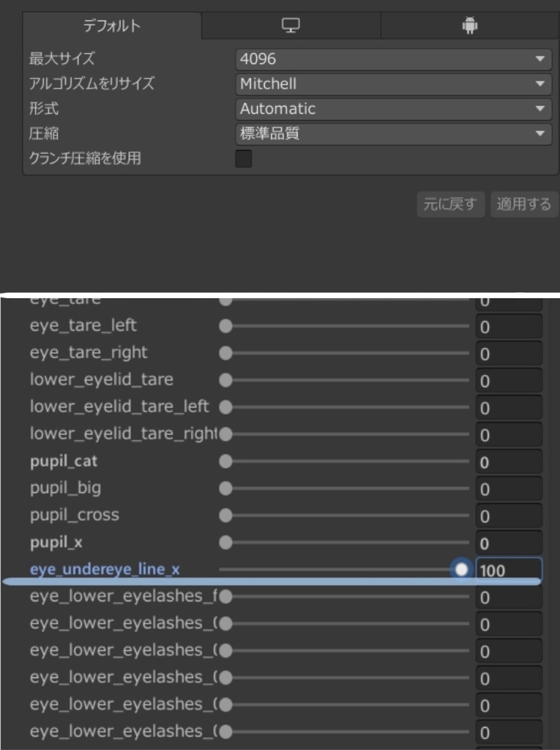This screenshot has width=560, height=750.
Task: Click the eye_tare_left slider handle
Action: [x=225, y=325]
